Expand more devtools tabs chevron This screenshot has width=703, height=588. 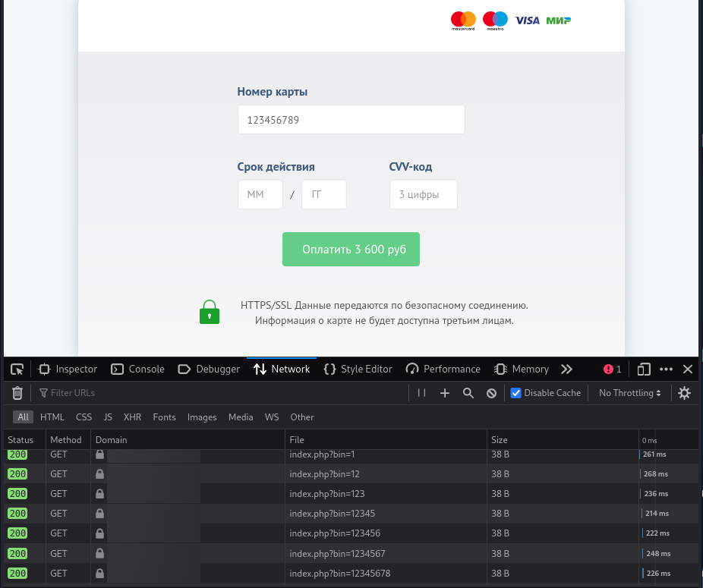[x=566, y=369]
